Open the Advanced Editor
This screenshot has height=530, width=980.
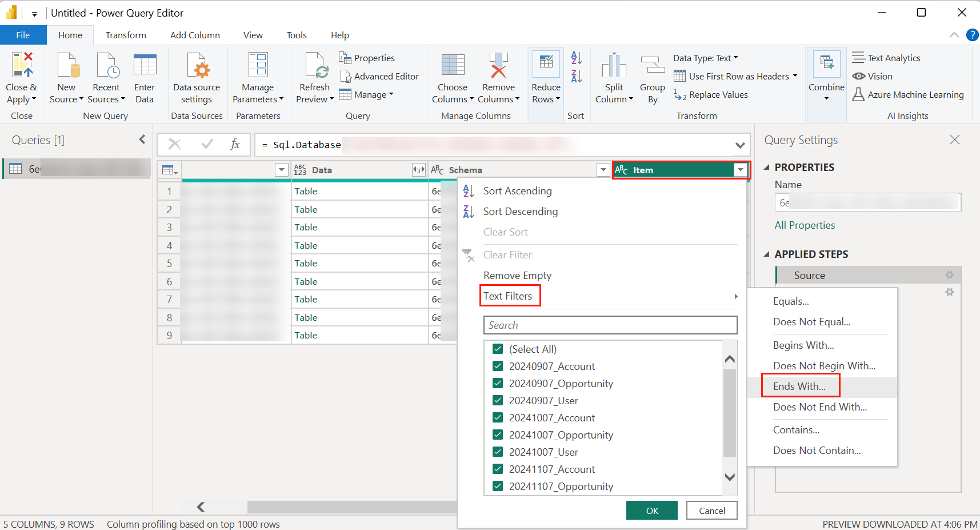pos(379,76)
